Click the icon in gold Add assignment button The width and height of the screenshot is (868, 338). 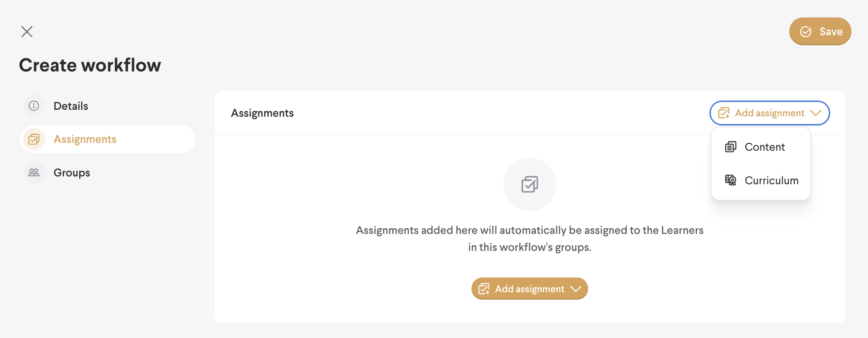tap(484, 289)
